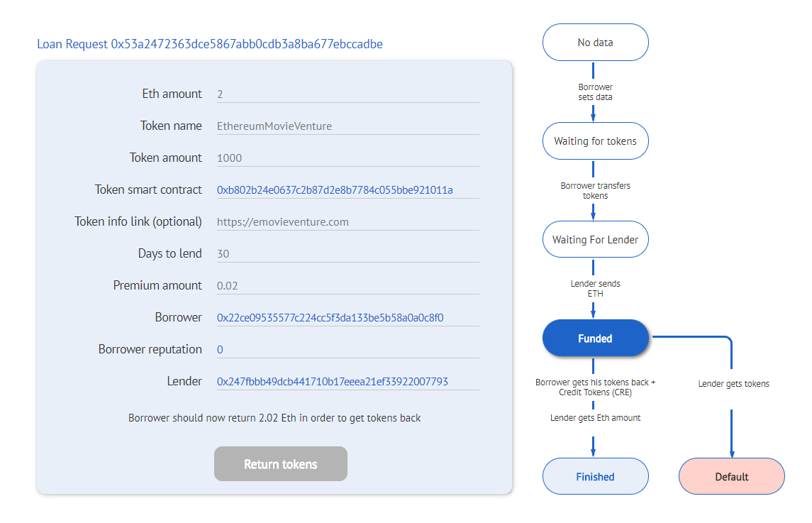The image size is (812, 523).
Task: Click the Return tokens button
Action: point(281,464)
